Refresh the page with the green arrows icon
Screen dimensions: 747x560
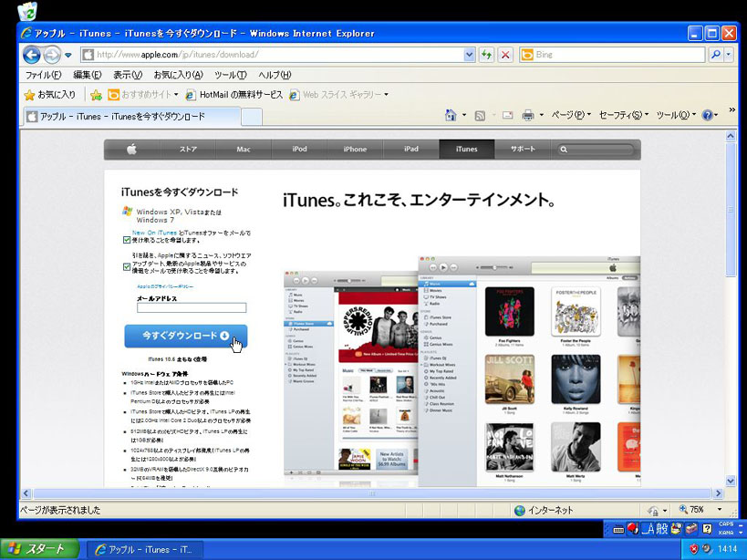486,55
